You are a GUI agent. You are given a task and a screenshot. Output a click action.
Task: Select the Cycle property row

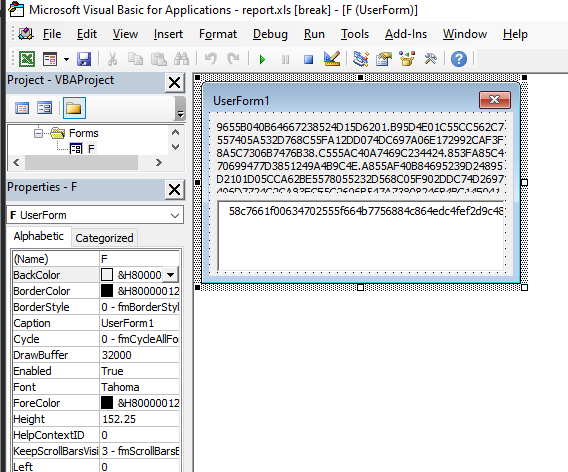pyautogui.click(x=96, y=339)
